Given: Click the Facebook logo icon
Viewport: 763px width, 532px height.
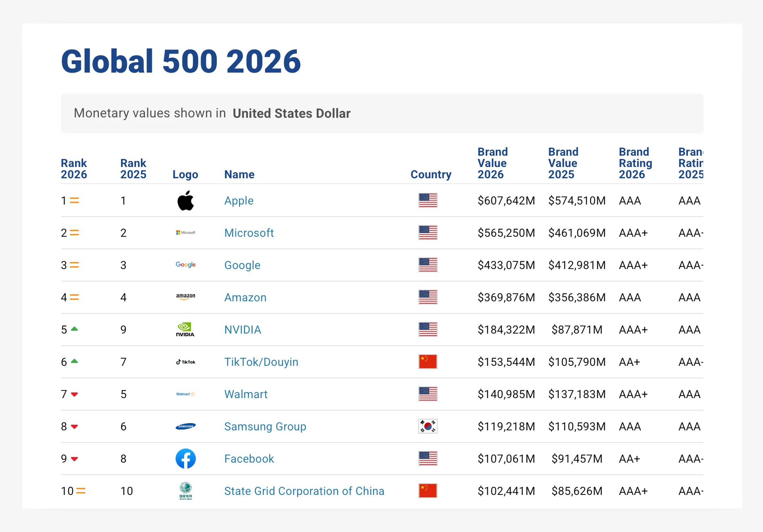Looking at the screenshot, I should (x=185, y=459).
